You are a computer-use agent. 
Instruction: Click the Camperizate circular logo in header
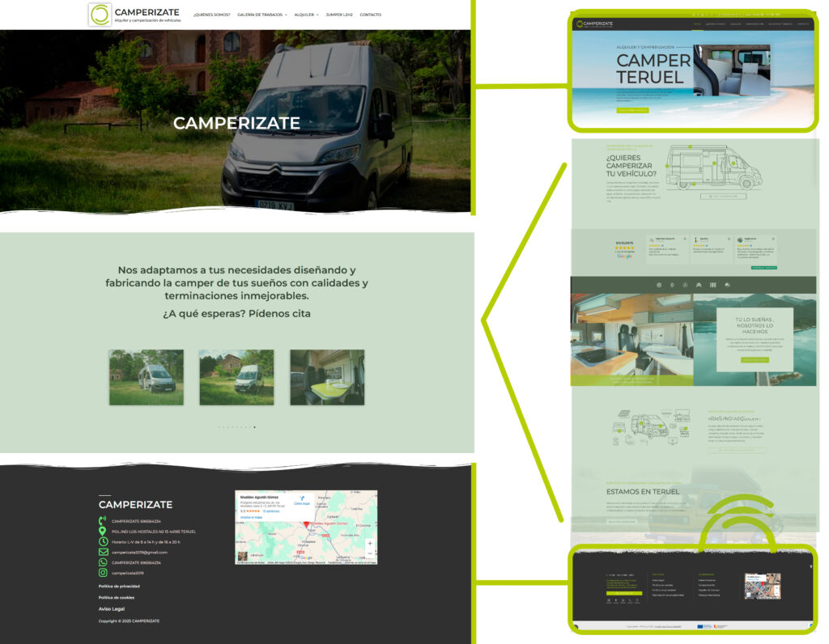[100, 15]
